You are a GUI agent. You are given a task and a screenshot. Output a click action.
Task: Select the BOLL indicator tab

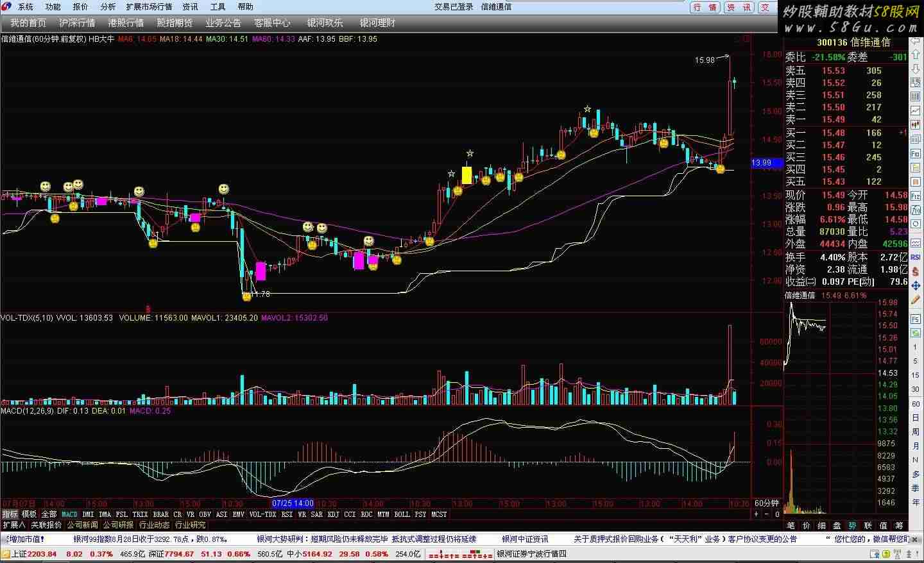tap(402, 514)
